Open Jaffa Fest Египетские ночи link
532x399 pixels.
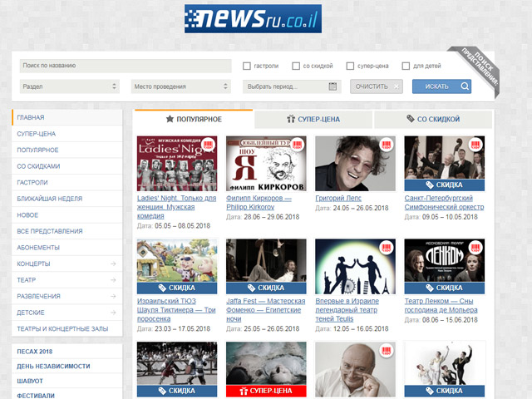266,310
